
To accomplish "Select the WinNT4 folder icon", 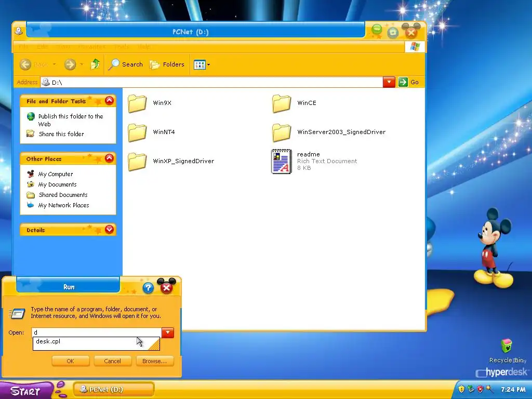I will 137,132.
